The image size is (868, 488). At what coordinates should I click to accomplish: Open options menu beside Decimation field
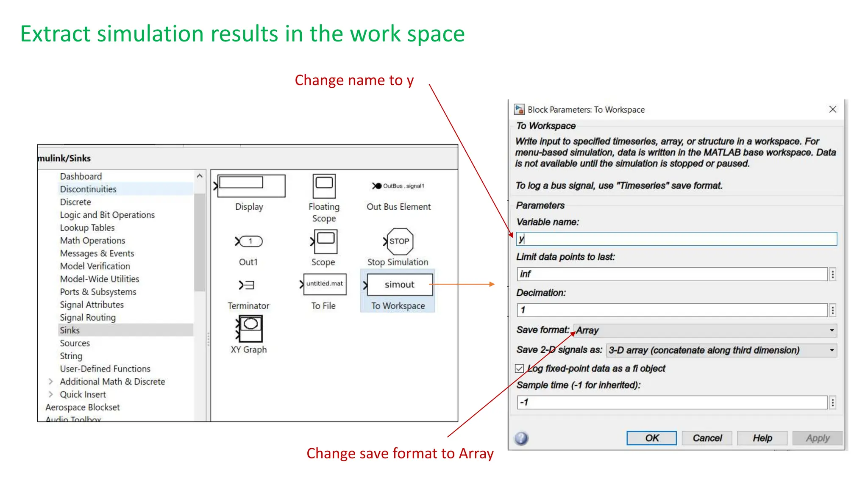click(833, 311)
